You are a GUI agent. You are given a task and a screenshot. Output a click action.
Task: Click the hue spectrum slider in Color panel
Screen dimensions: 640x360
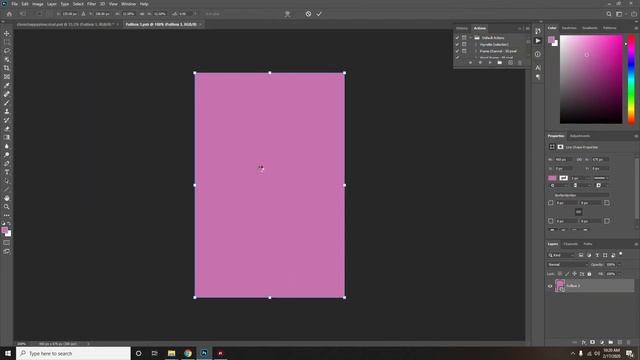[631, 79]
